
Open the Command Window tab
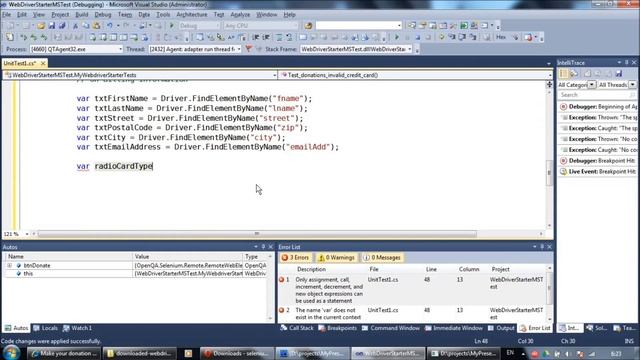[391, 328]
